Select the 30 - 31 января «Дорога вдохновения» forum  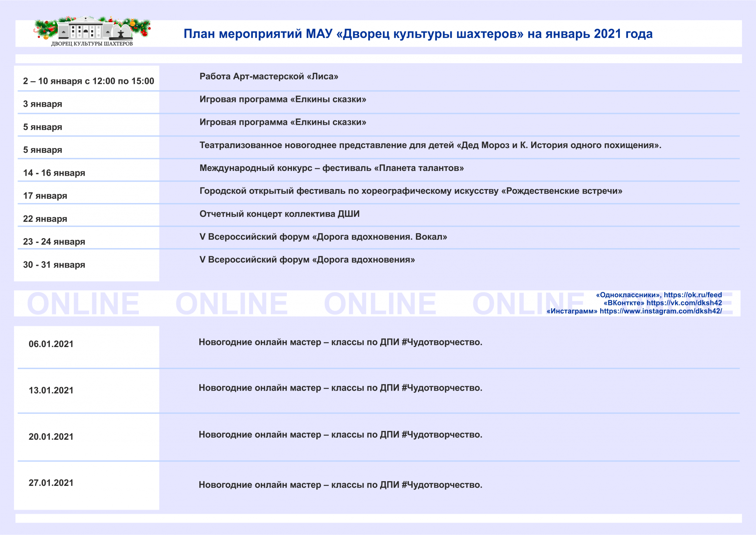(x=307, y=260)
